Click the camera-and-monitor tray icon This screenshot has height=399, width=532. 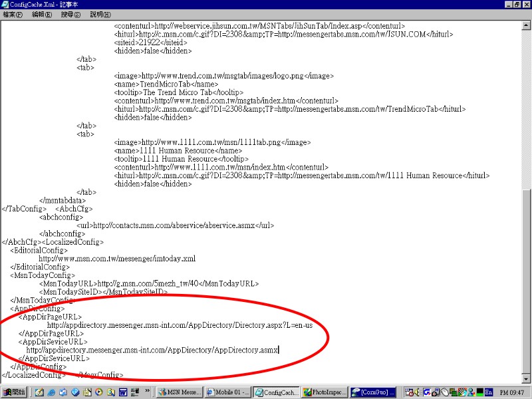tap(436, 392)
